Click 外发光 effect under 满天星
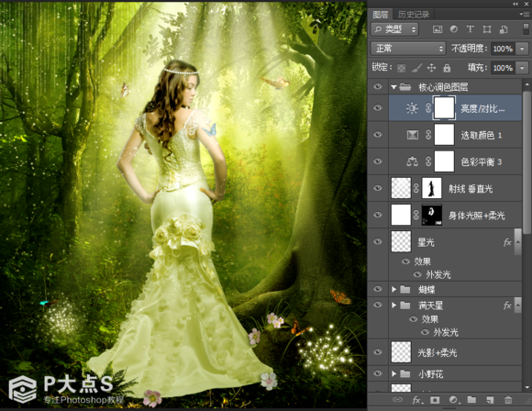The height and width of the screenshot is (411, 532). (x=446, y=332)
